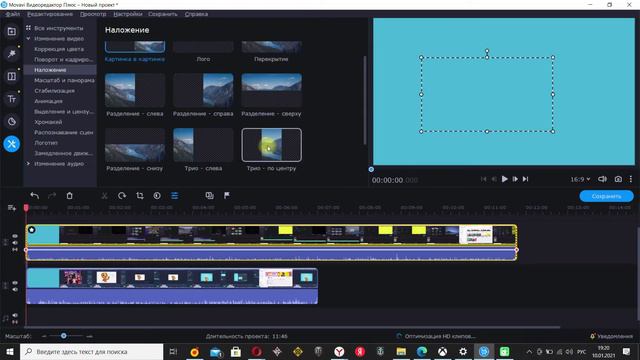Screen dimensions: 640x360
Task: Open the "Справка" menu
Action: pyautogui.click(x=196, y=14)
